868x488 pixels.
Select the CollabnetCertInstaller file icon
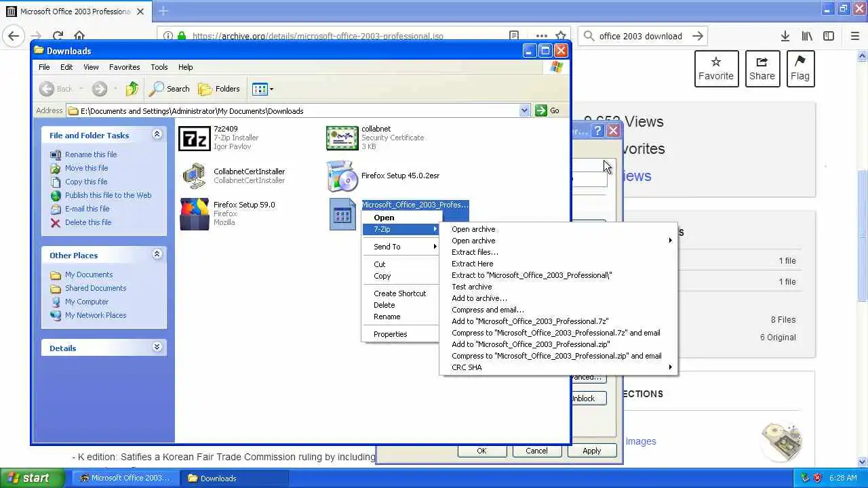[194, 176]
